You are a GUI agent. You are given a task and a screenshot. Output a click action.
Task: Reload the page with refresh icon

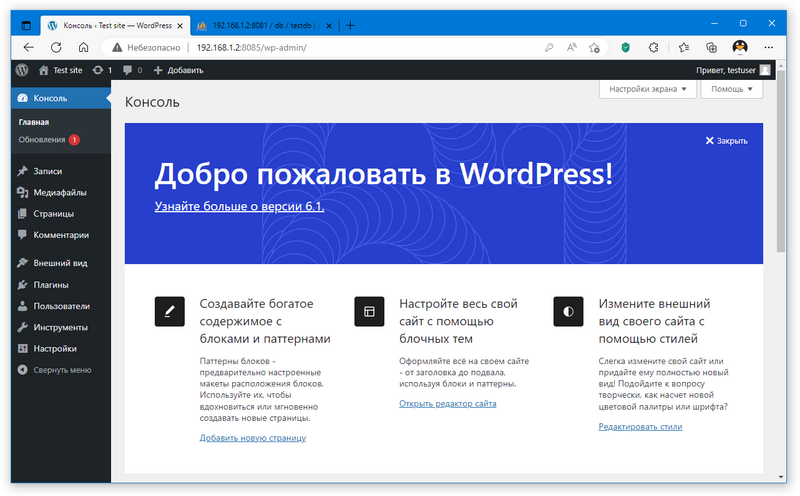tap(56, 47)
